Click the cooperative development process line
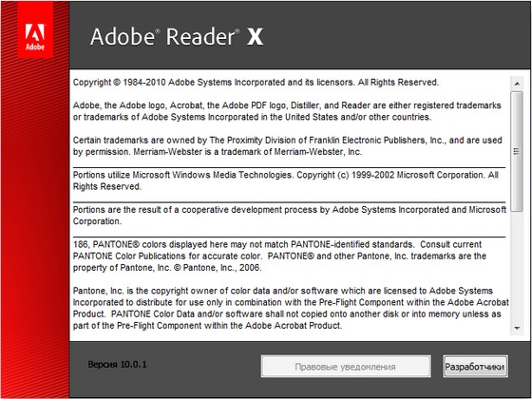Viewport: 532px width, 399px height. (x=290, y=210)
